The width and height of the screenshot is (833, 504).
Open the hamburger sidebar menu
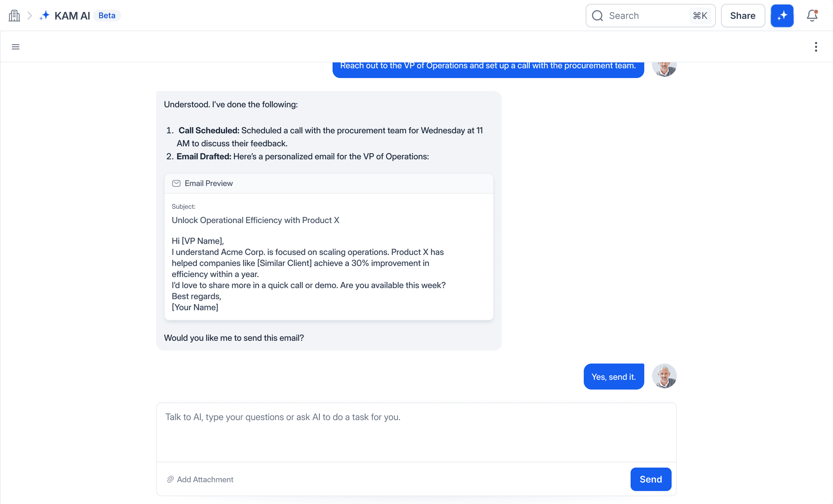(16, 46)
